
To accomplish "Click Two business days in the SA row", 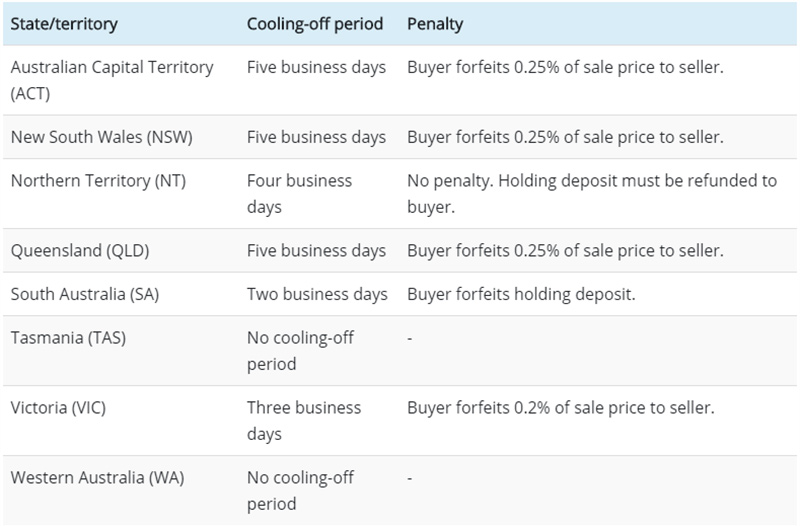I will [316, 294].
